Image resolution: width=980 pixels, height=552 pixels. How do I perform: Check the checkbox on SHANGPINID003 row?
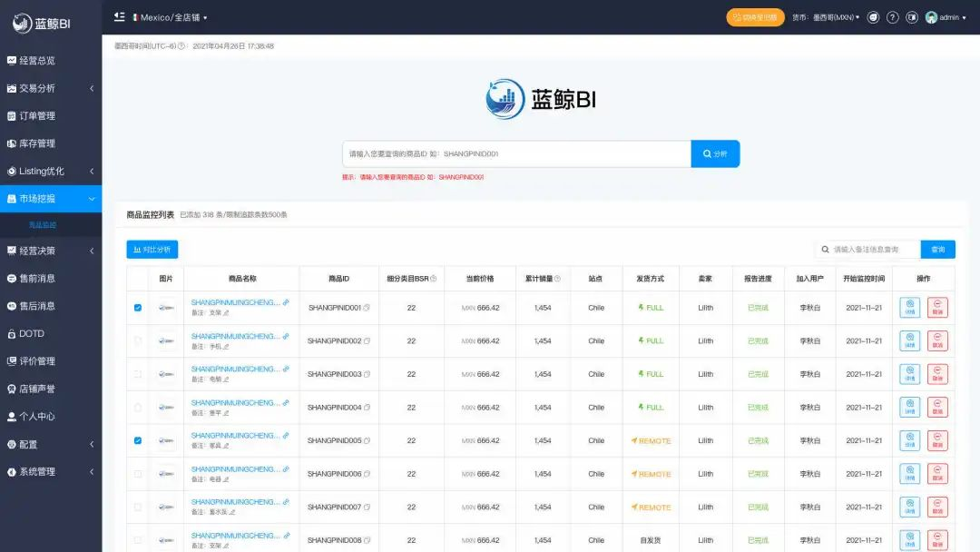137,373
